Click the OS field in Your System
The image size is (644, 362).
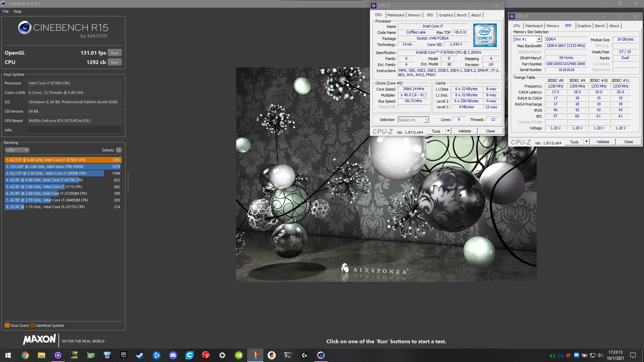[74, 102]
